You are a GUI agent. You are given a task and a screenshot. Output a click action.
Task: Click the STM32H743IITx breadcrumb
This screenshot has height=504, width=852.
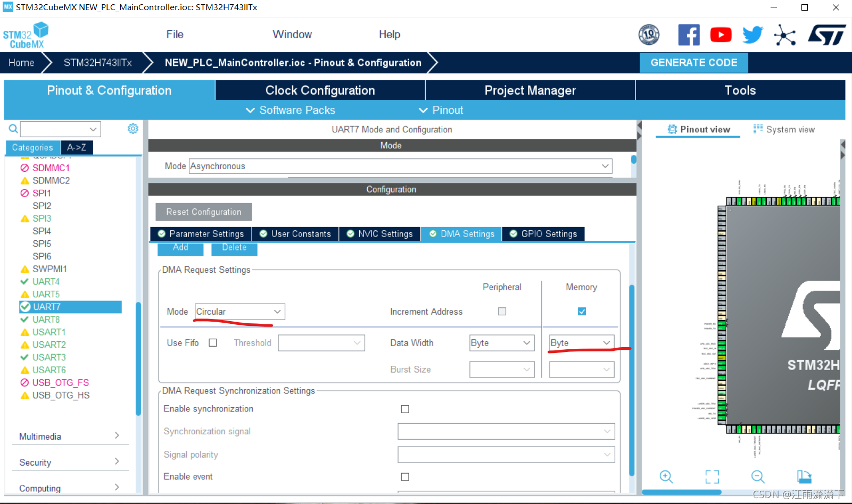98,63
